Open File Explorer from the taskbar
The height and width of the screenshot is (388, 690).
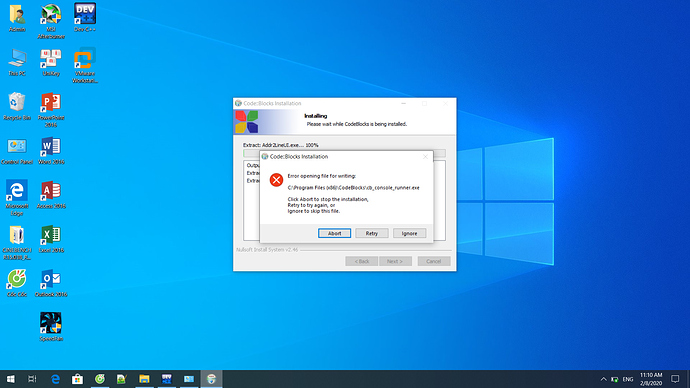[144, 379]
